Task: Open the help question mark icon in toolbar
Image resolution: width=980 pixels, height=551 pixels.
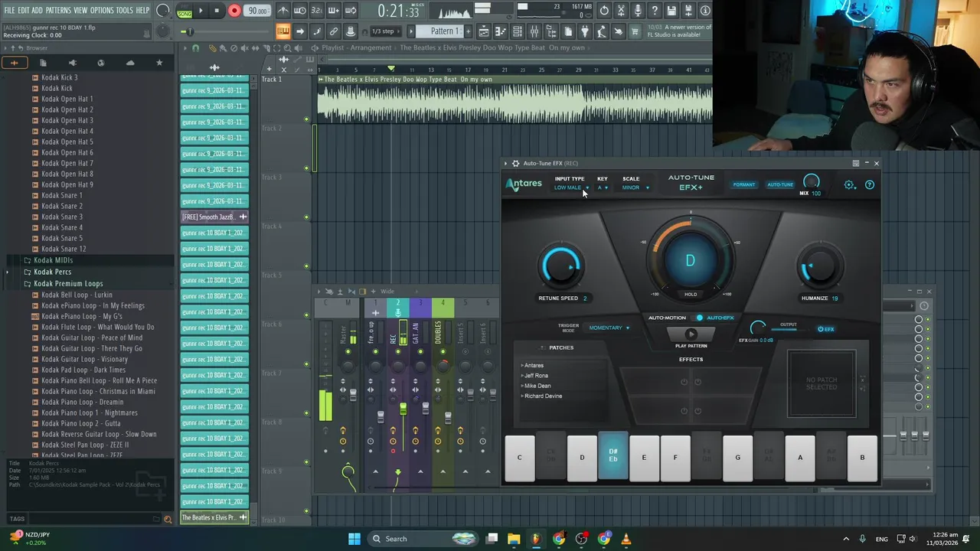Action: point(655,11)
